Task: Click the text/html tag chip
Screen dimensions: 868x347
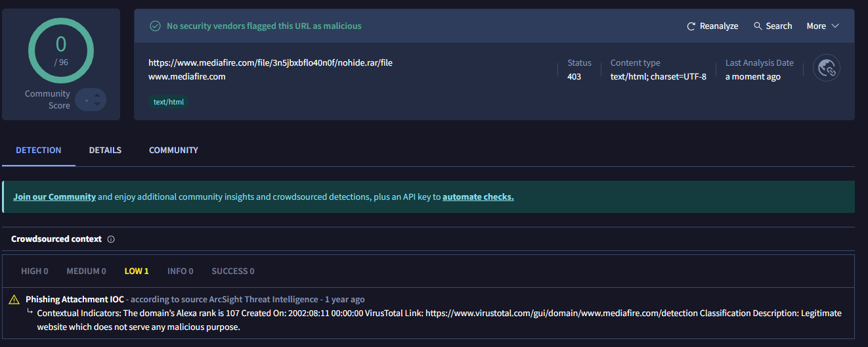Action: point(169,102)
